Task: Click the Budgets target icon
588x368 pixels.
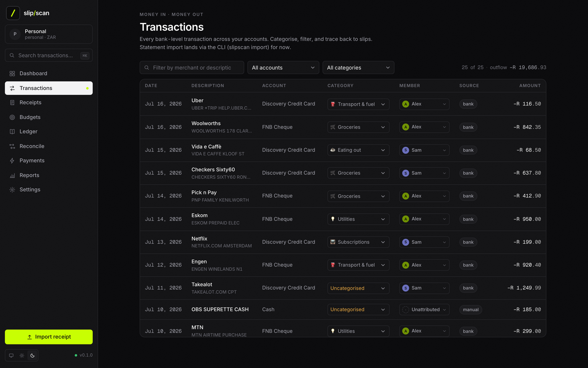Action: [12, 117]
